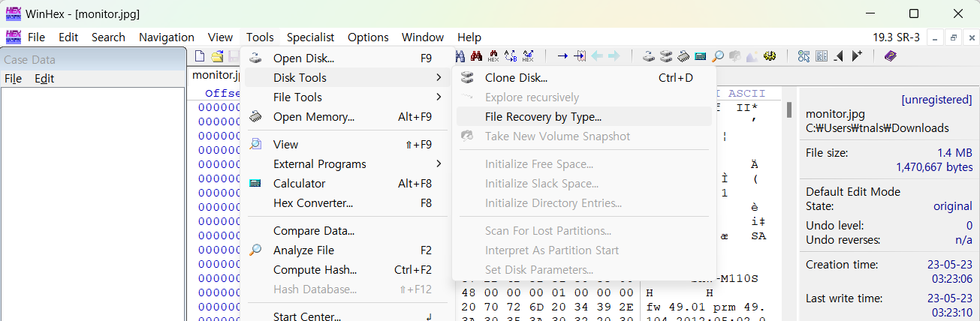Viewport: 980px width, 321px height.
Task: Click the State value "original"
Action: [x=952, y=206]
